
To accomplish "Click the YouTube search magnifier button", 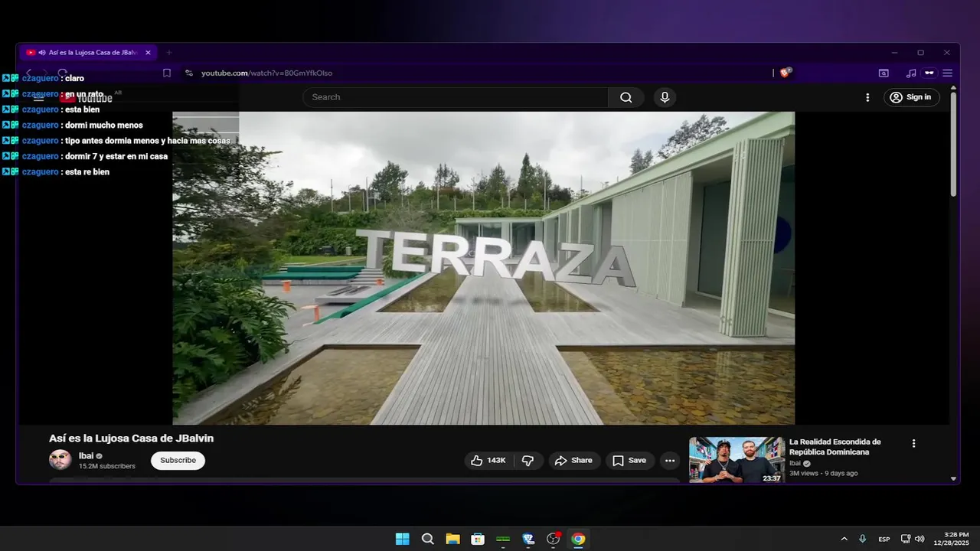I will pyautogui.click(x=626, y=97).
